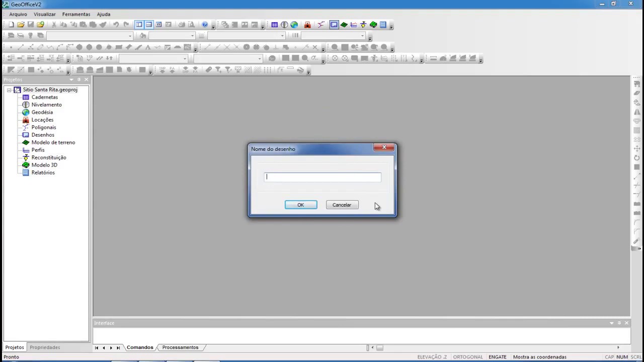Open the second combo box beside paint bucket
Screen dimensions: 644x362
coord(172,36)
